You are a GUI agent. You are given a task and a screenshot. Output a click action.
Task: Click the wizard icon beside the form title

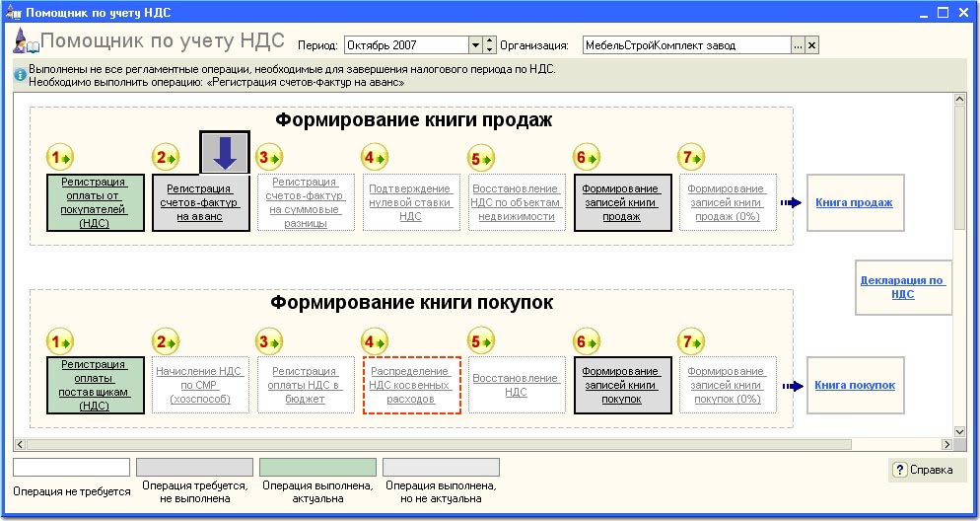[26, 41]
